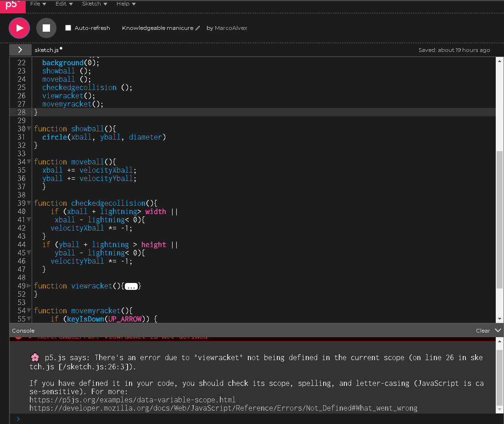Click the console vertical scrollbar thumb

tap(499, 379)
